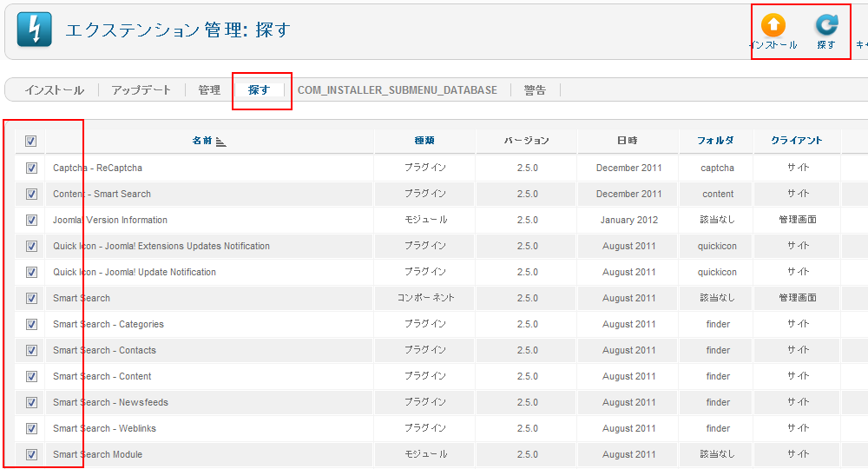
Task: Toggle checkbox for Quick Icon Extensions Updates Notification
Action: point(31,246)
